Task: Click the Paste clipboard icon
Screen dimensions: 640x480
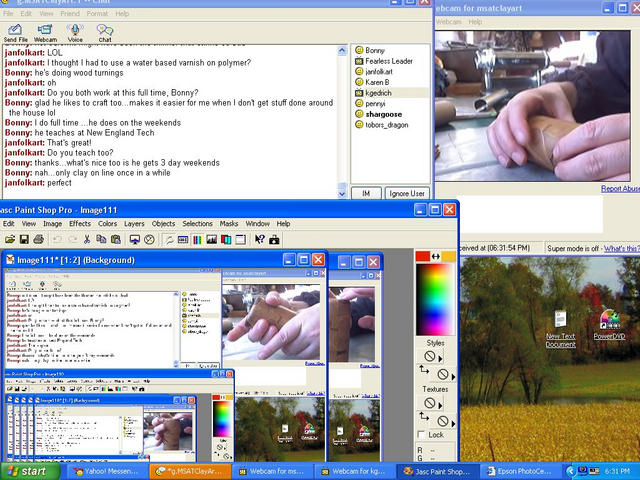Action: coord(116,240)
